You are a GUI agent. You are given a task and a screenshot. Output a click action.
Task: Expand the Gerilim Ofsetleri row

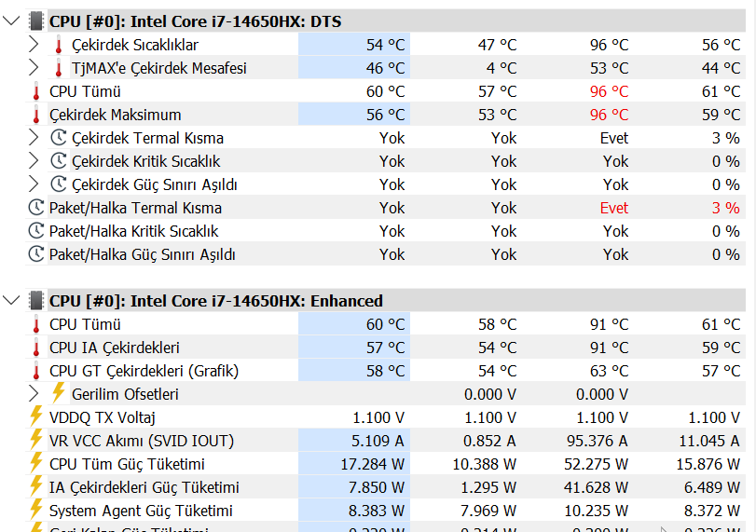point(34,394)
